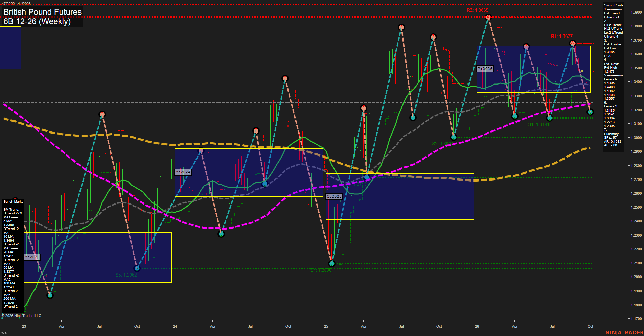
Task: Click the 'Y:2025' yearly range tag
Action: 334,196
